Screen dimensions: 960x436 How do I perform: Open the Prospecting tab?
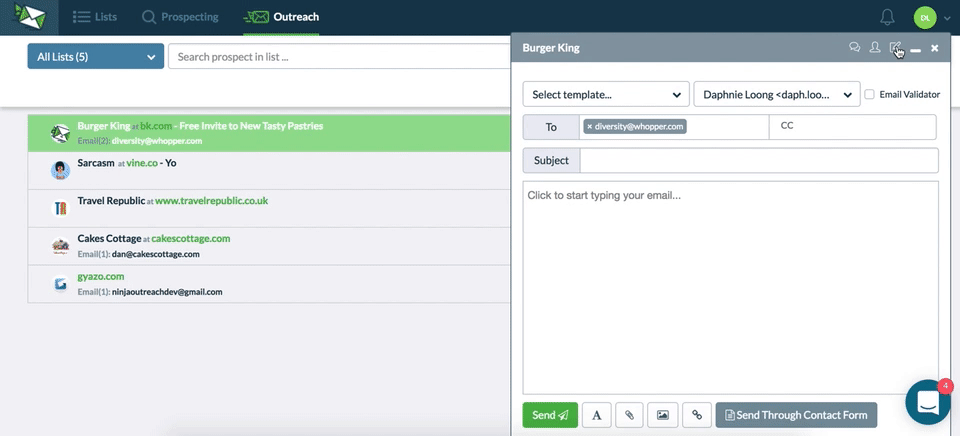(x=180, y=17)
